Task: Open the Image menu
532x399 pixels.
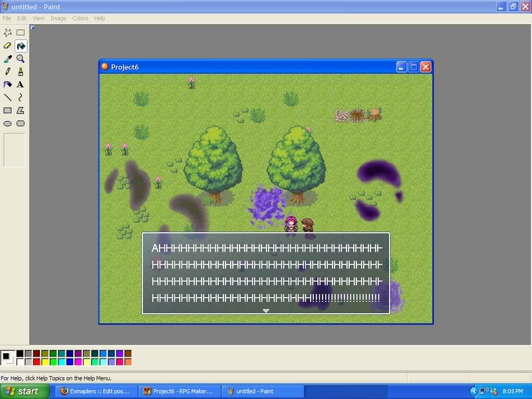Action: click(58, 18)
